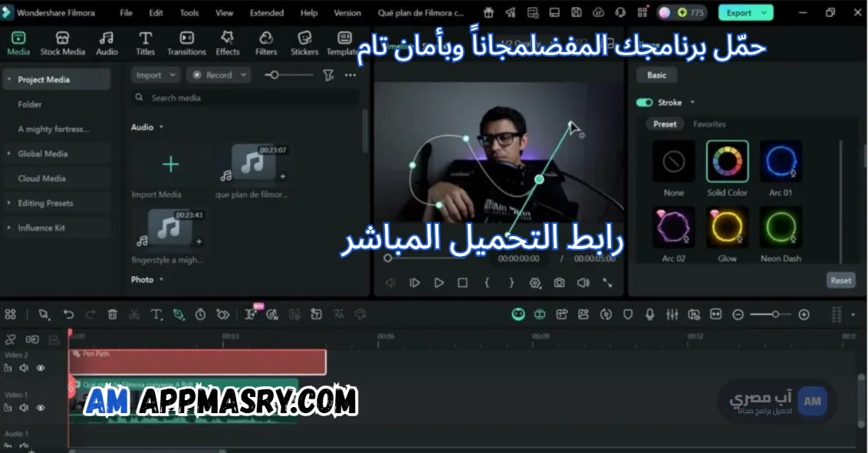Select the pen path drawing tool

(x=178, y=315)
